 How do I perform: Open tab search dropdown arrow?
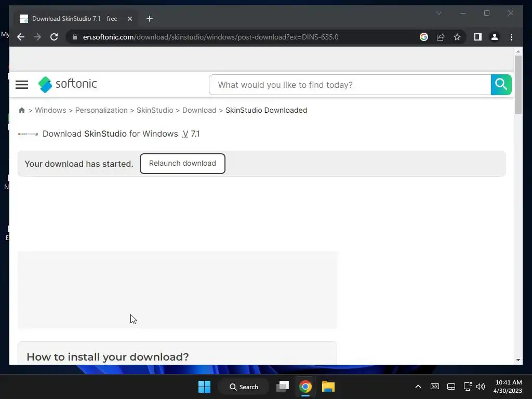click(438, 13)
